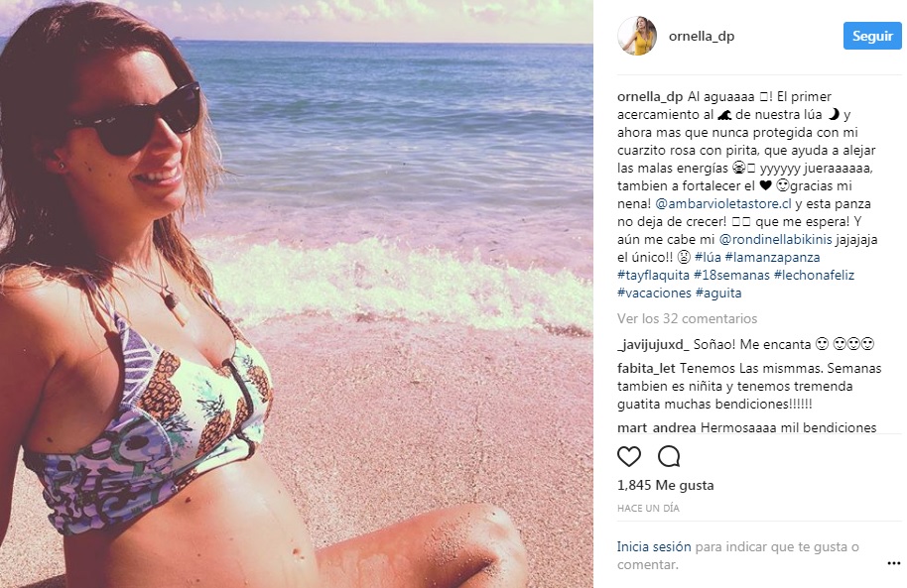Open the comment speech bubble icon
The image size is (907, 588).
click(x=669, y=457)
